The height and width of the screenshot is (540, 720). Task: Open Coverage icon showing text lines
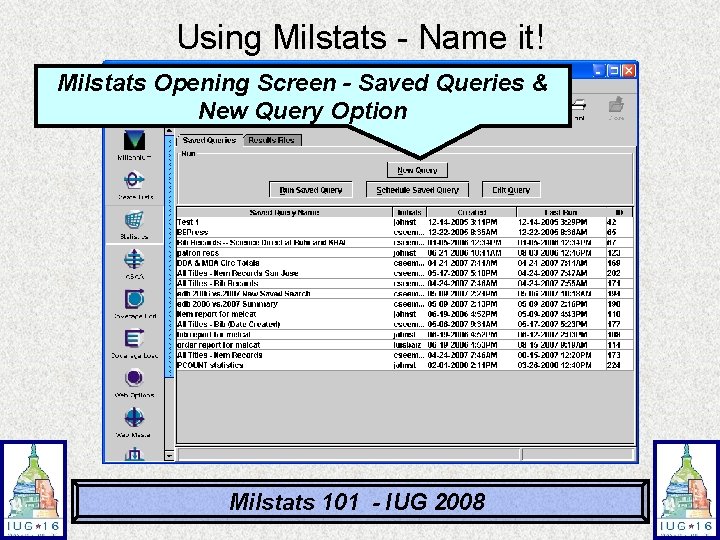[134, 343]
